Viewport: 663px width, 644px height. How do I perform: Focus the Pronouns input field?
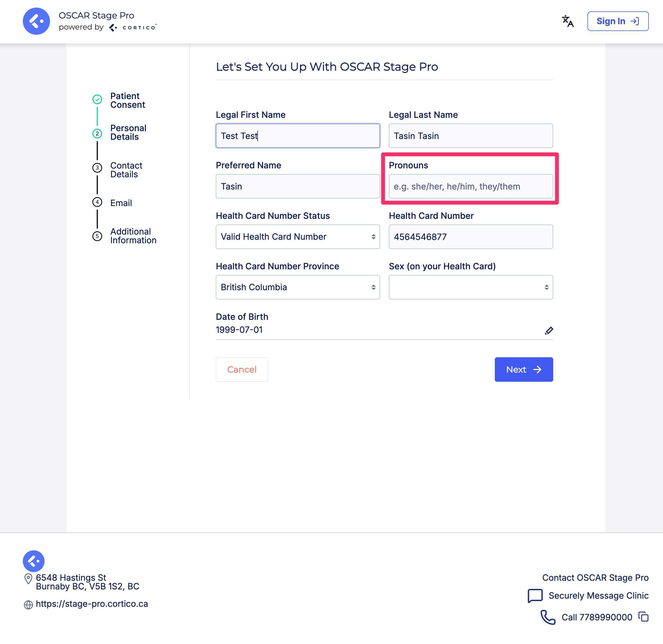[x=470, y=186]
